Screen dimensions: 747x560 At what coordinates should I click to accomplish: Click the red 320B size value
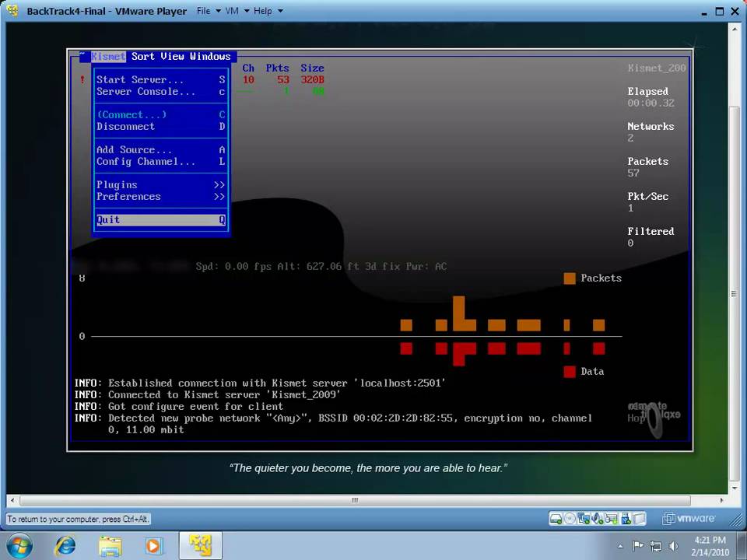click(x=313, y=80)
